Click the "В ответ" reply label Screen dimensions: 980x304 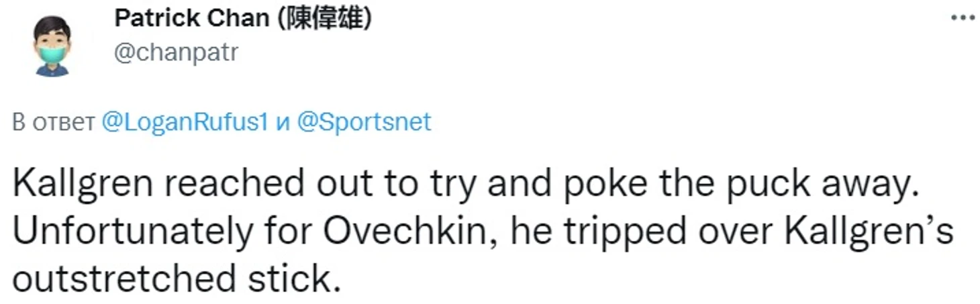54,122
